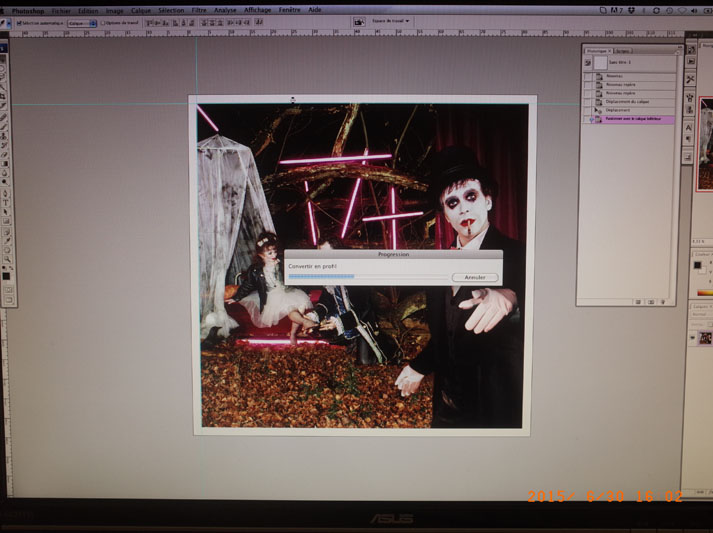This screenshot has height=533, width=713.
Task: Open the Calque menu
Action: pos(141,10)
